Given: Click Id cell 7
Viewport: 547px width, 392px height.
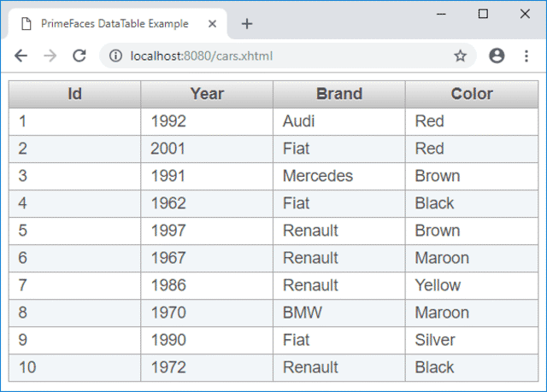Looking at the screenshot, I should pos(74,285).
